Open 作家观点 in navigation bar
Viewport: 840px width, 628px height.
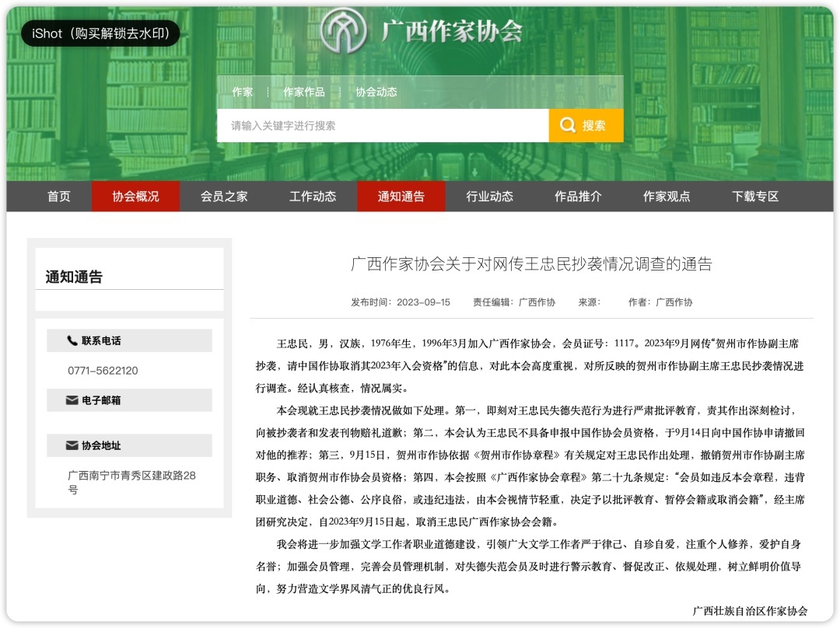coord(667,197)
